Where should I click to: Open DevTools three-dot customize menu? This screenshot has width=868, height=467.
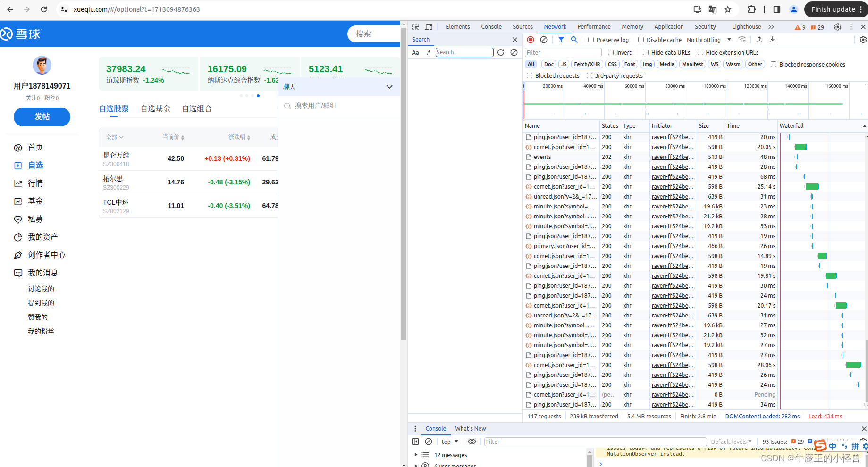[x=851, y=27]
